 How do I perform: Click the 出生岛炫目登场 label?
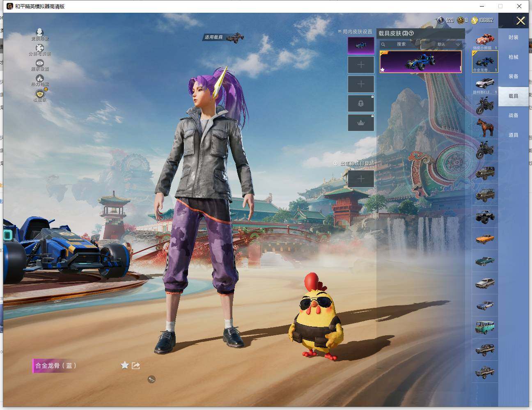pos(357,163)
